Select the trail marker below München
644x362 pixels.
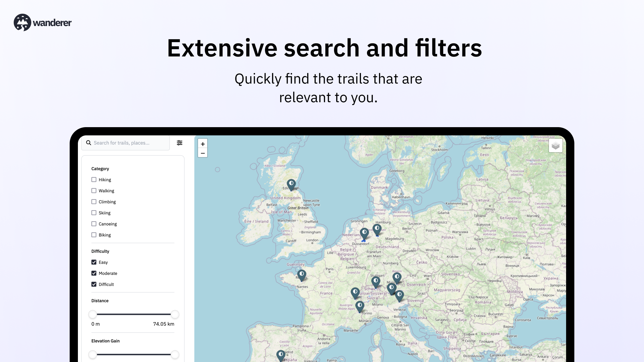(392, 289)
